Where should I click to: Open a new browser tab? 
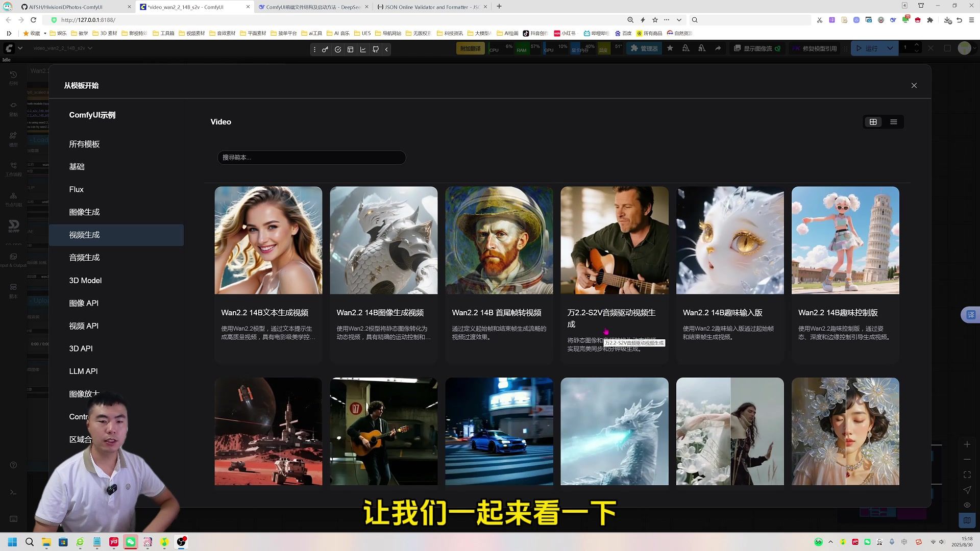click(x=499, y=7)
